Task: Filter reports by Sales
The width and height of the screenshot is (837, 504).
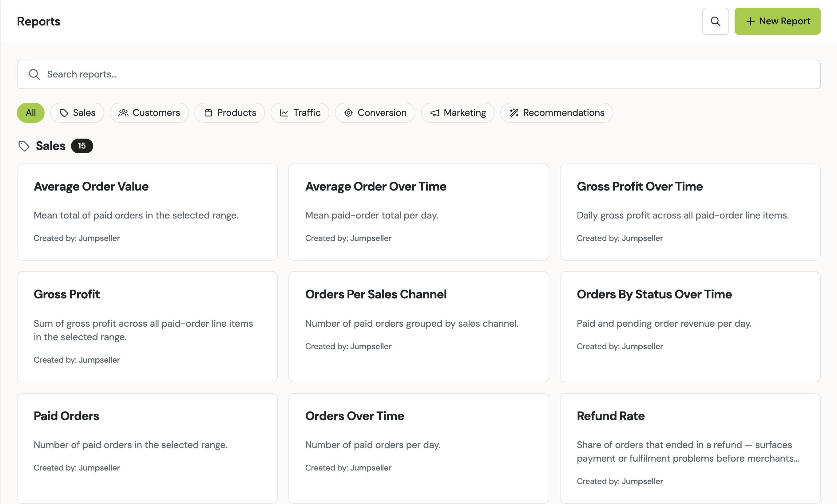Action: coord(77,113)
